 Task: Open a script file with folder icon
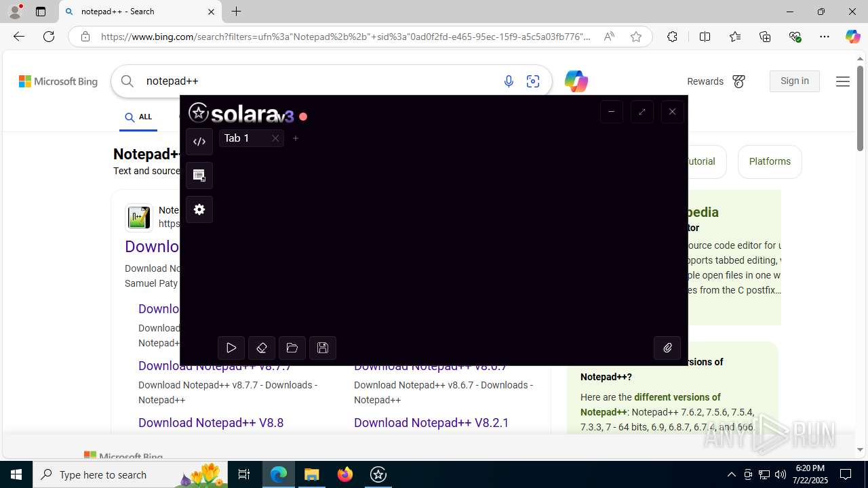pyautogui.click(x=292, y=348)
